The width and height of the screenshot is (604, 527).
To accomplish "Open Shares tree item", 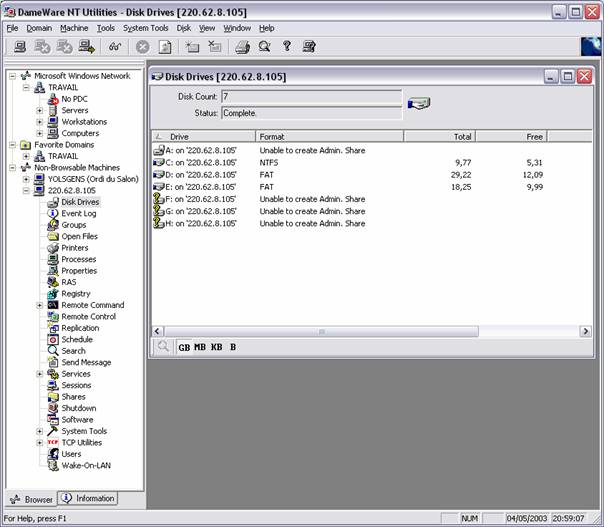I will tap(73, 396).
